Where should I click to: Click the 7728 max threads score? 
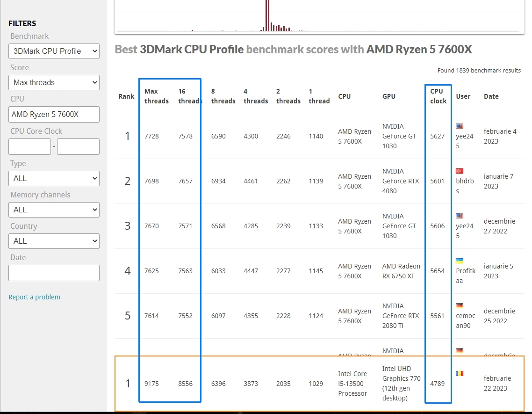(151, 136)
